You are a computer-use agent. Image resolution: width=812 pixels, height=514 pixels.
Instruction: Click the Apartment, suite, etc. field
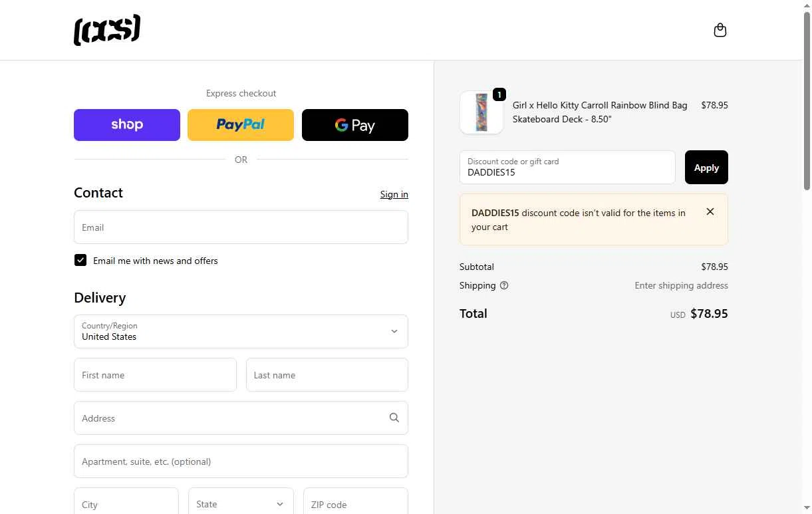241,461
